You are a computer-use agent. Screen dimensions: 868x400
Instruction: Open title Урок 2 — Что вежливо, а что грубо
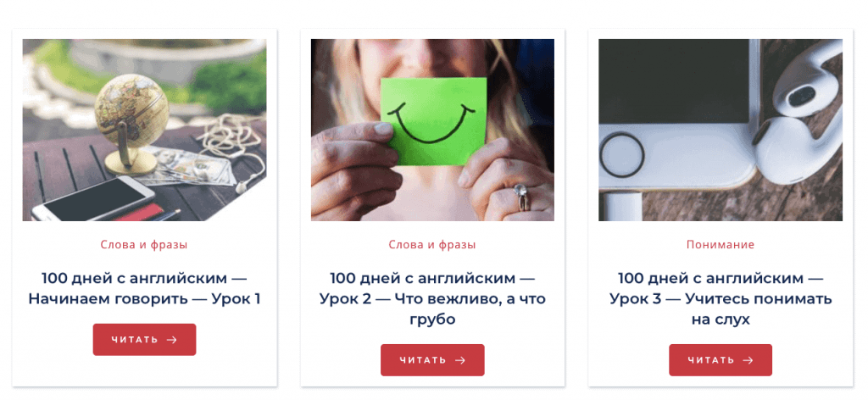(x=432, y=299)
